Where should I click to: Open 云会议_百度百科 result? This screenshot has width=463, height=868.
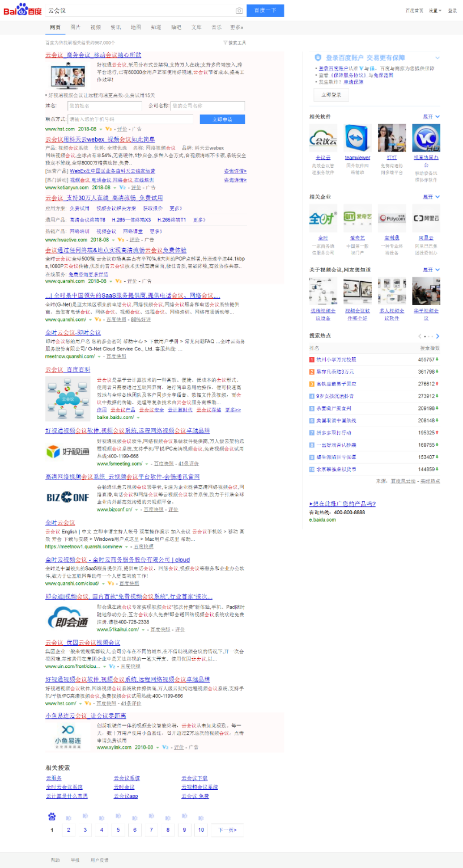pos(68,369)
